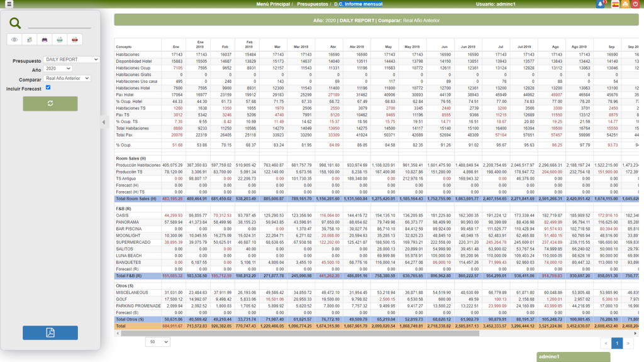
Task: Click the Pax Hotel row label
Action: click(x=125, y=95)
